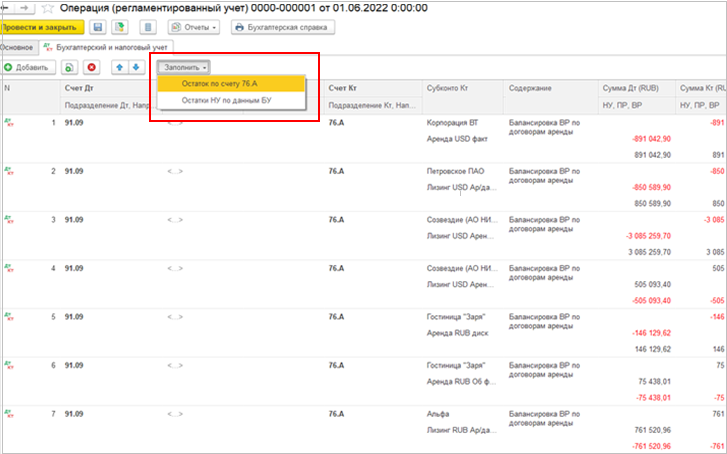This screenshot has height=454, width=727.
Task: Click the <...> subconto placeholder in row 3
Action: pyautogui.click(x=175, y=220)
